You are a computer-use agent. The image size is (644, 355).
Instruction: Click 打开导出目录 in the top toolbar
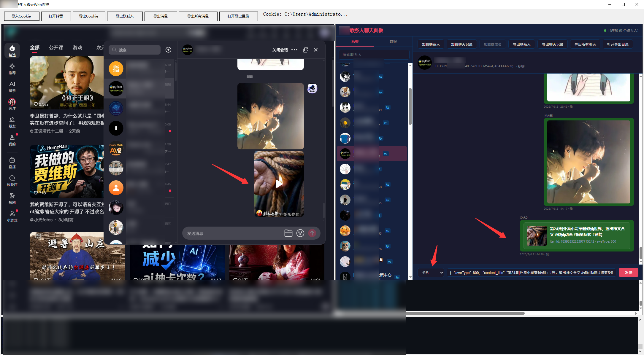tap(238, 16)
